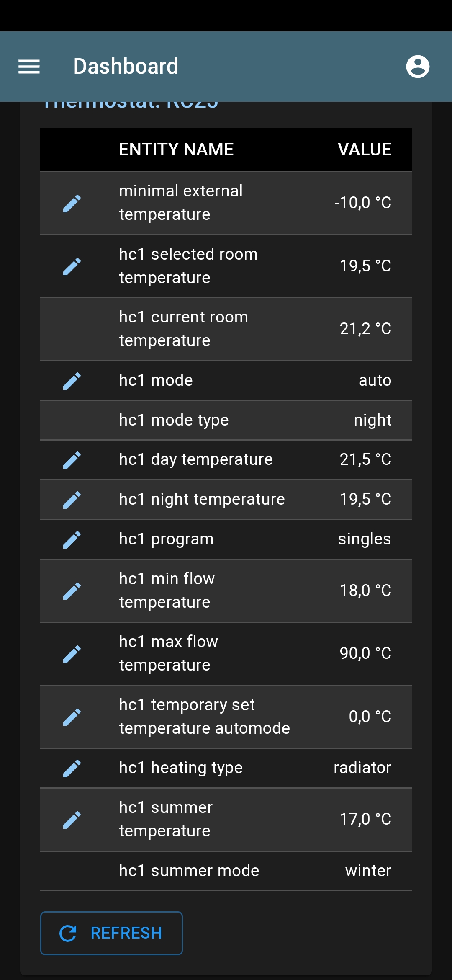
Task: Select the hc1 mode type row
Action: 226,420
